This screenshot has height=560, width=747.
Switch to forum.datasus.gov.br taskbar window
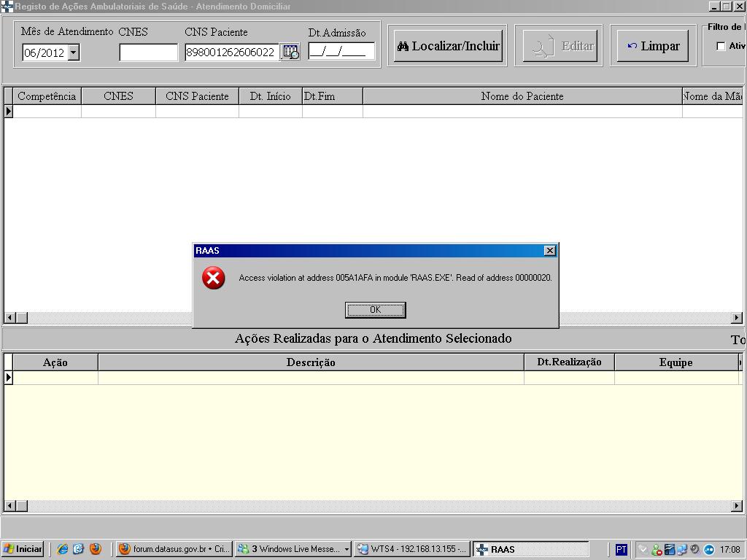pyautogui.click(x=174, y=550)
